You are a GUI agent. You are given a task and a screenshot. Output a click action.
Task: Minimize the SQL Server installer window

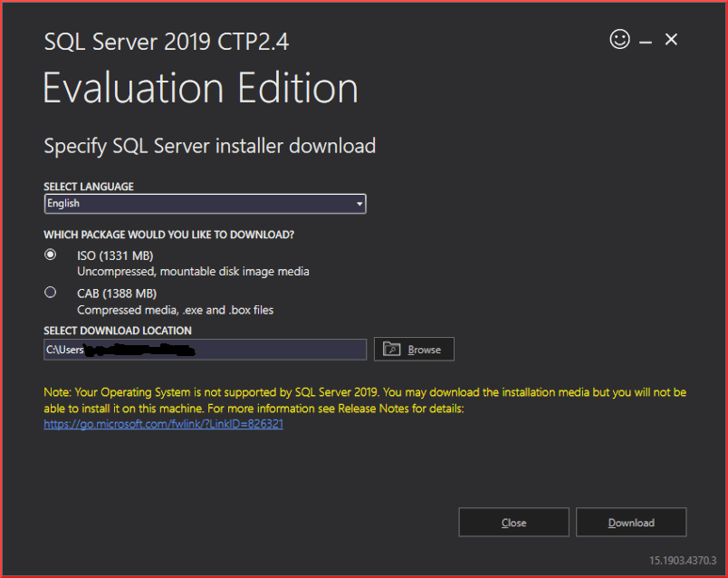point(646,43)
